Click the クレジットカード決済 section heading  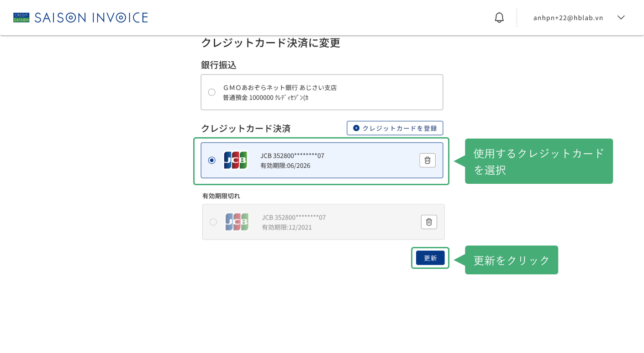coord(246,128)
